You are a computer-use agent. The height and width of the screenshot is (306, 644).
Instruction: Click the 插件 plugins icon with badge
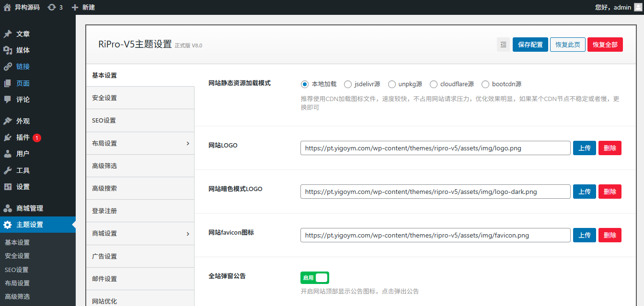pyautogui.click(x=9, y=138)
